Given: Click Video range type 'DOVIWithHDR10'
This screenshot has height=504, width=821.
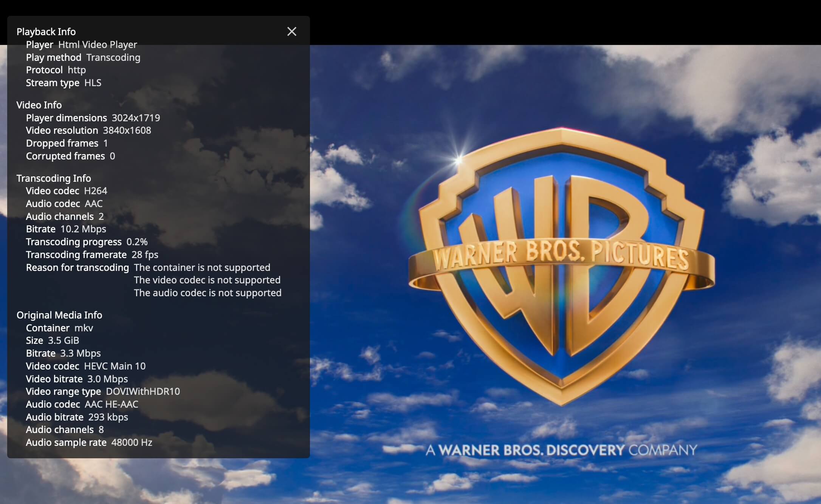Looking at the screenshot, I should tap(143, 391).
